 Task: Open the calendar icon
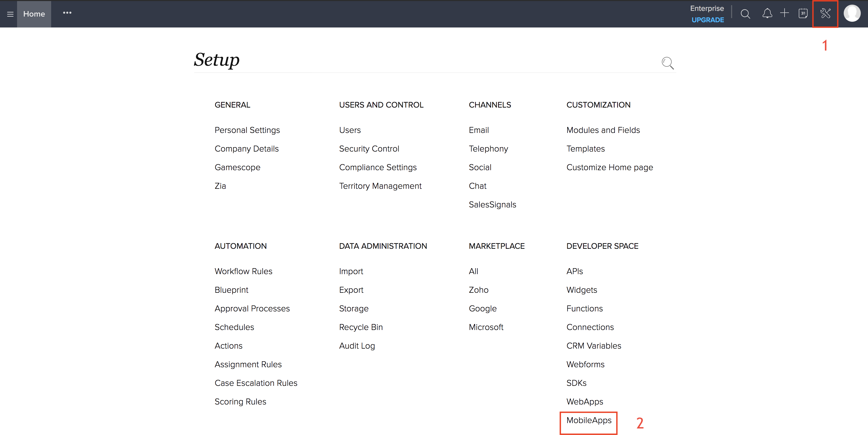pyautogui.click(x=803, y=14)
